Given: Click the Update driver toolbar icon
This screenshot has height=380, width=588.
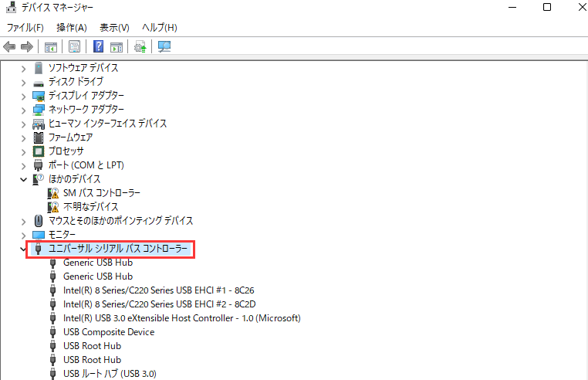Looking at the screenshot, I should 140,46.
